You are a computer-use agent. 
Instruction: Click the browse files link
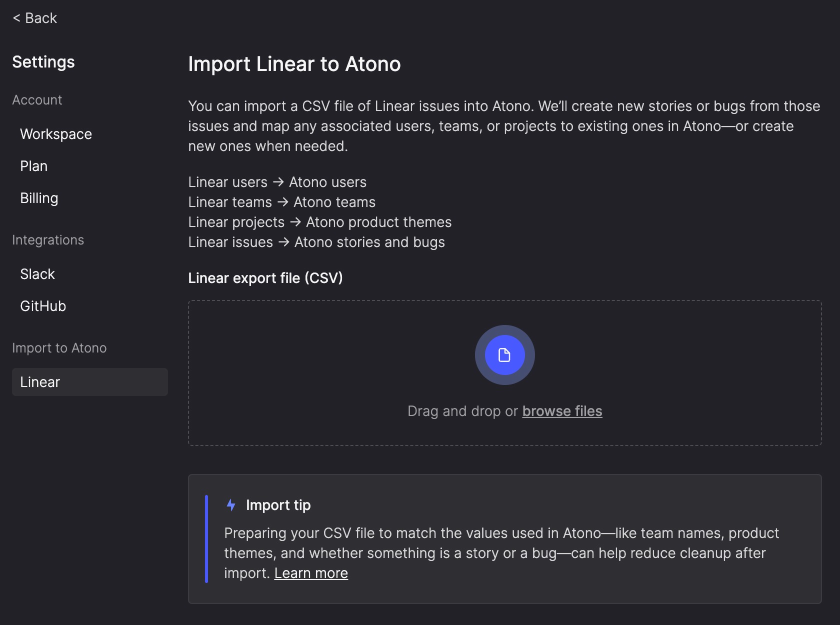[562, 411]
